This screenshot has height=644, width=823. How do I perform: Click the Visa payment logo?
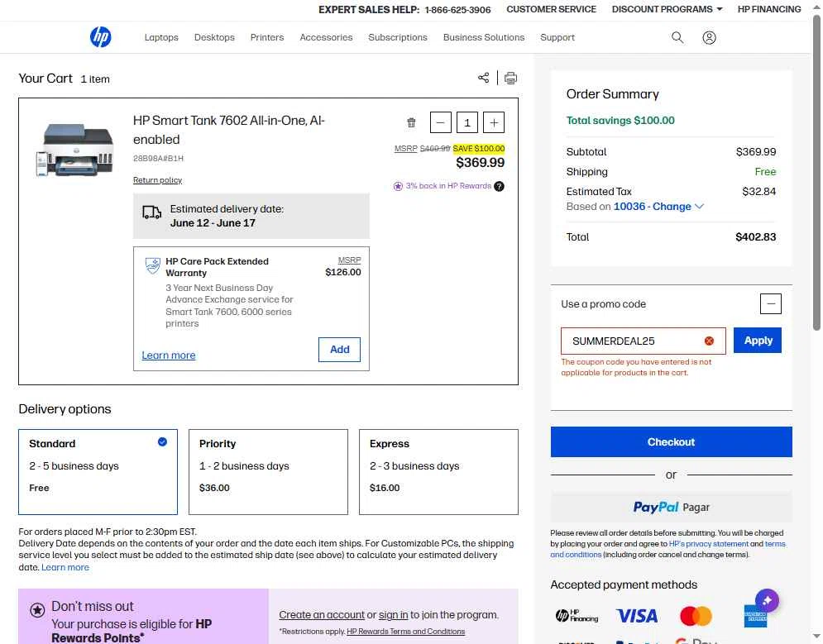[x=637, y=616]
